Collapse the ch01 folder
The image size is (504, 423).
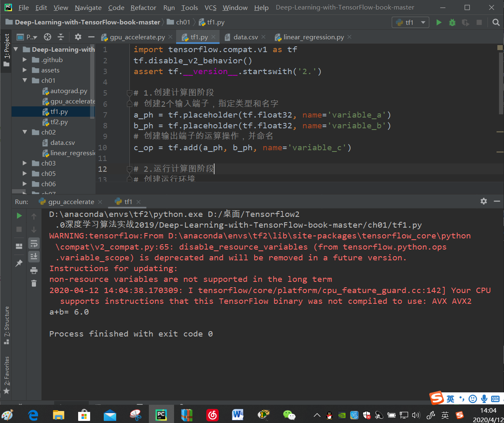[25, 80]
